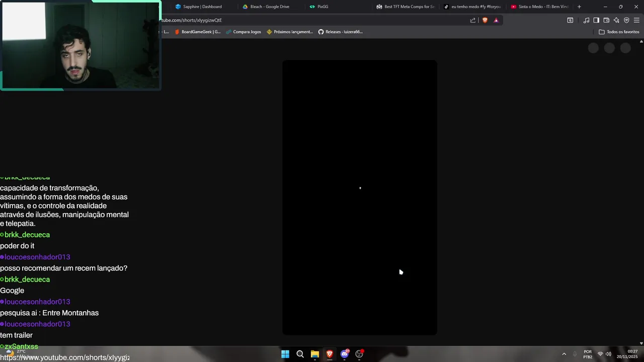
Task: Switch to the Bleach - Google Drive tab
Action: 269,7
